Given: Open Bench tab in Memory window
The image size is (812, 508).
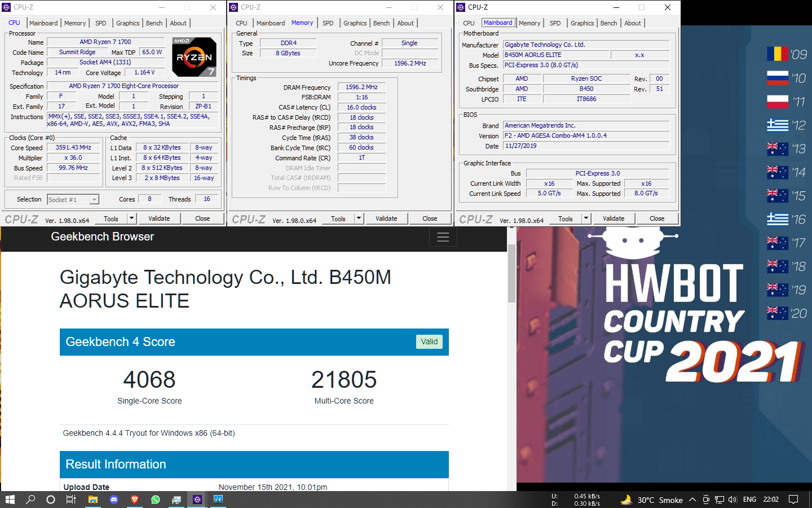Looking at the screenshot, I should [x=381, y=23].
